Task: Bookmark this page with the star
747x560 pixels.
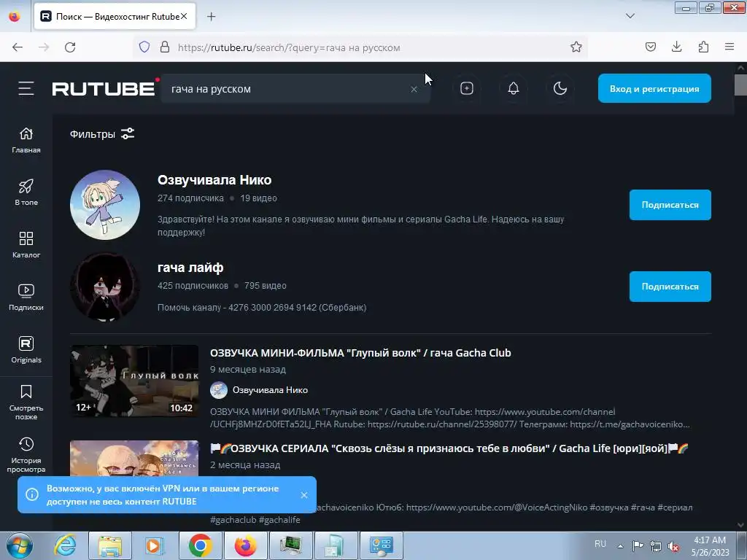Action: [576, 47]
